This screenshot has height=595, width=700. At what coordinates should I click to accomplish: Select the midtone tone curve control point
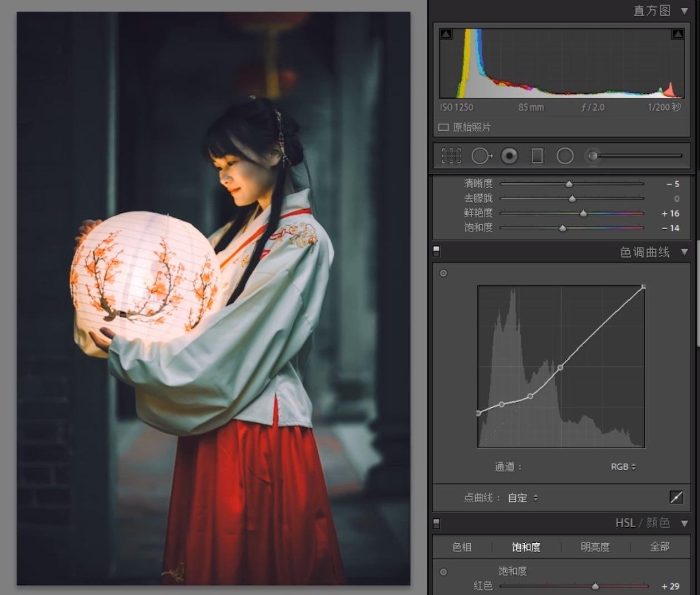point(560,368)
